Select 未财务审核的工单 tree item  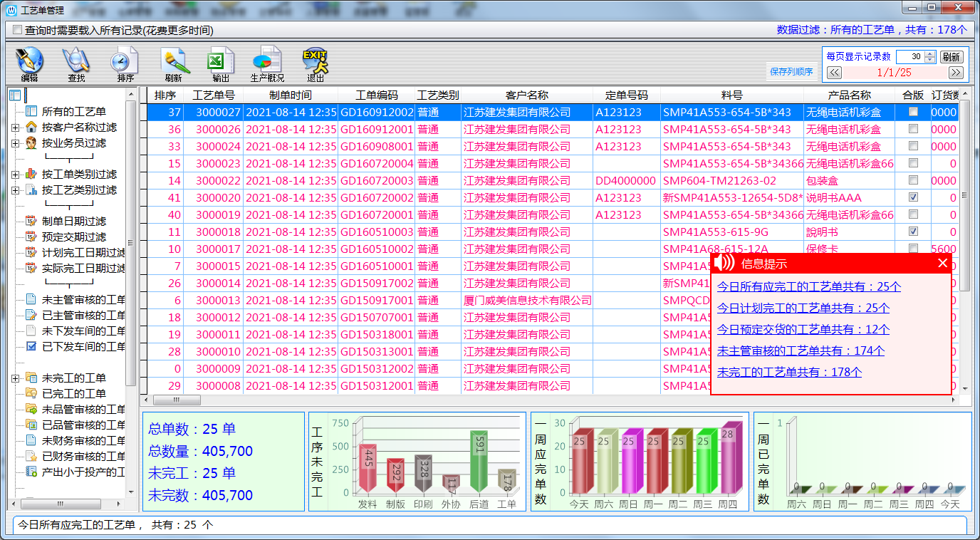(83, 440)
